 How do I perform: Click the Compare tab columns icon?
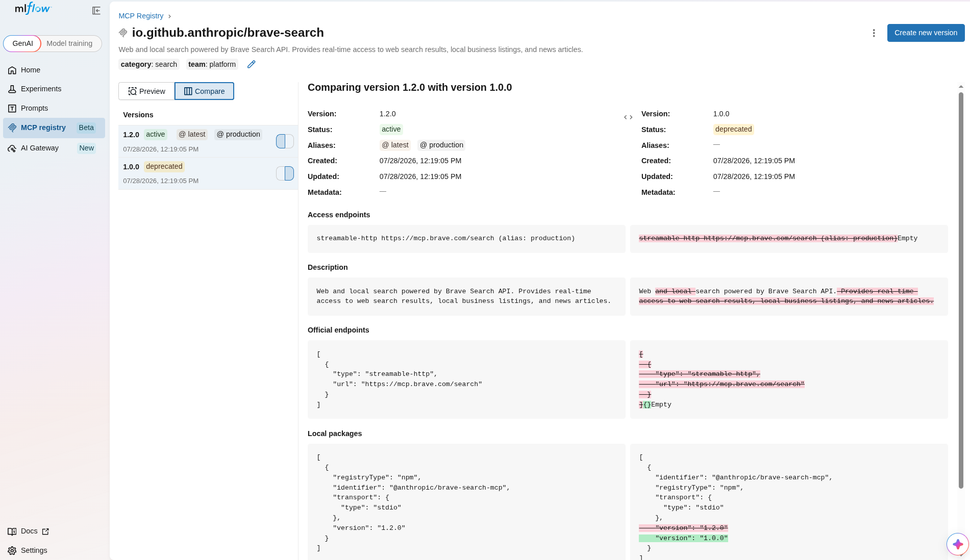(x=188, y=91)
